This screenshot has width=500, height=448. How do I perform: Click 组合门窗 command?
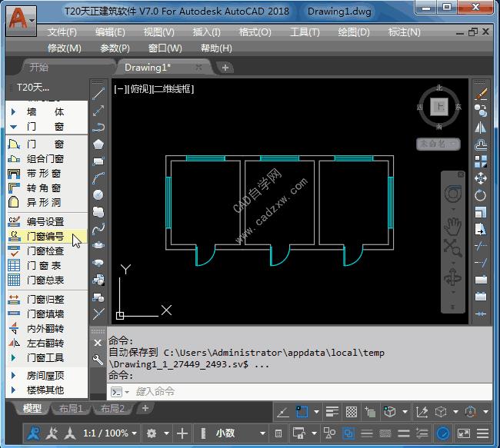(47, 158)
